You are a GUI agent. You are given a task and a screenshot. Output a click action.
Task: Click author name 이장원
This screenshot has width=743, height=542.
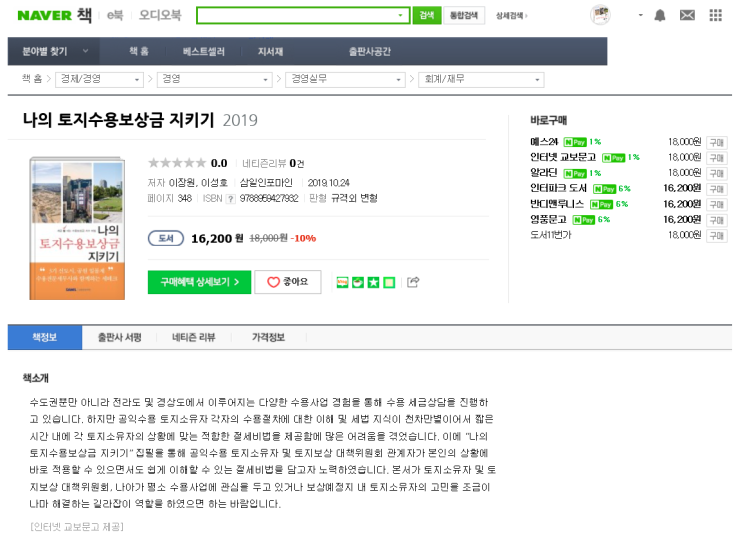pyautogui.click(x=181, y=183)
